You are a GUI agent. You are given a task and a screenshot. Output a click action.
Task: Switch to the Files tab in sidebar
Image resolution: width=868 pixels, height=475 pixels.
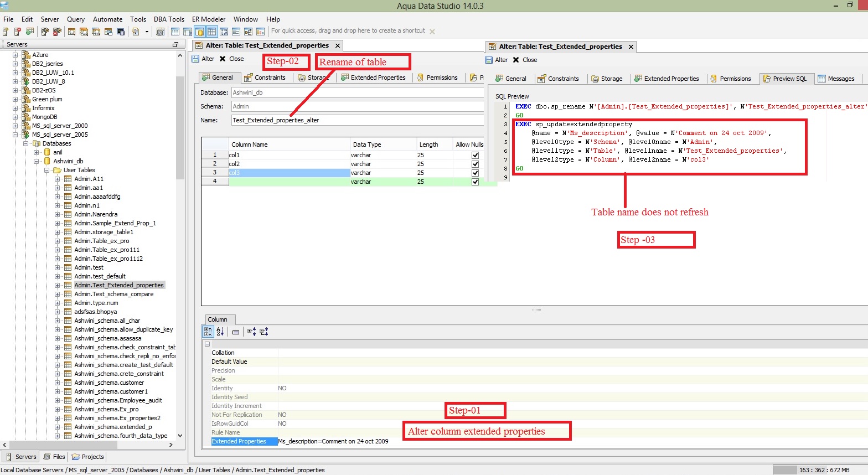click(54, 457)
